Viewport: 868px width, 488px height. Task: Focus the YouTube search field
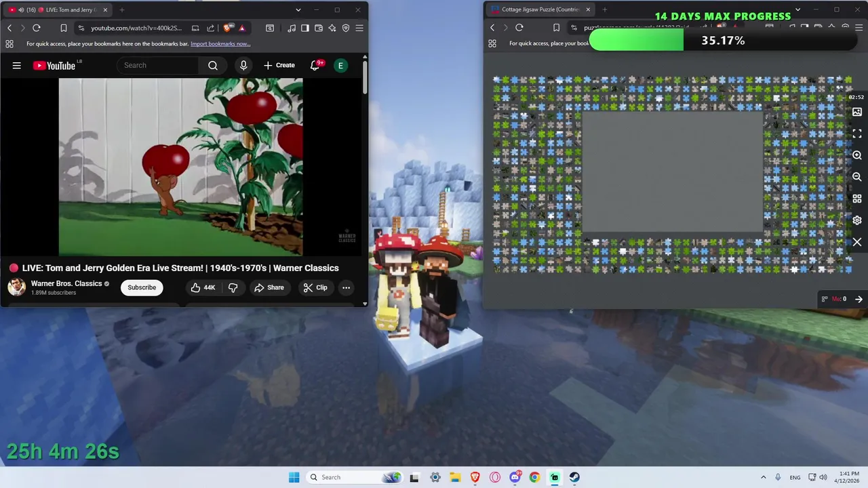pyautogui.click(x=158, y=65)
